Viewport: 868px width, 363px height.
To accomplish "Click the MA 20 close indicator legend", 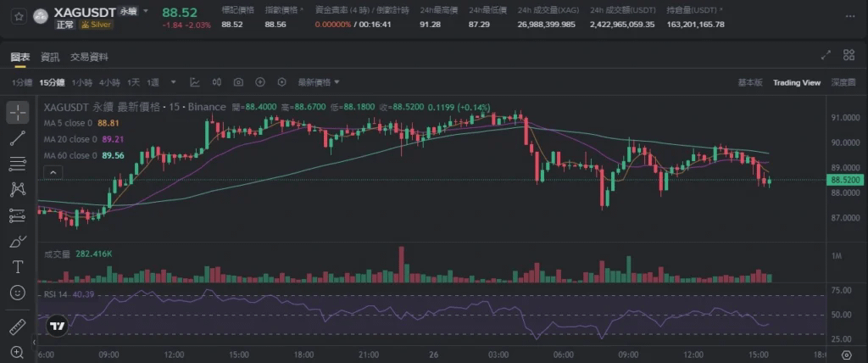I will coord(84,139).
